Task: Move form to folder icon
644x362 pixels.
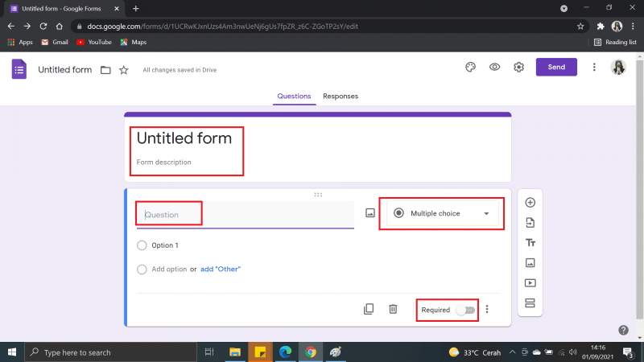Action: coord(105,70)
